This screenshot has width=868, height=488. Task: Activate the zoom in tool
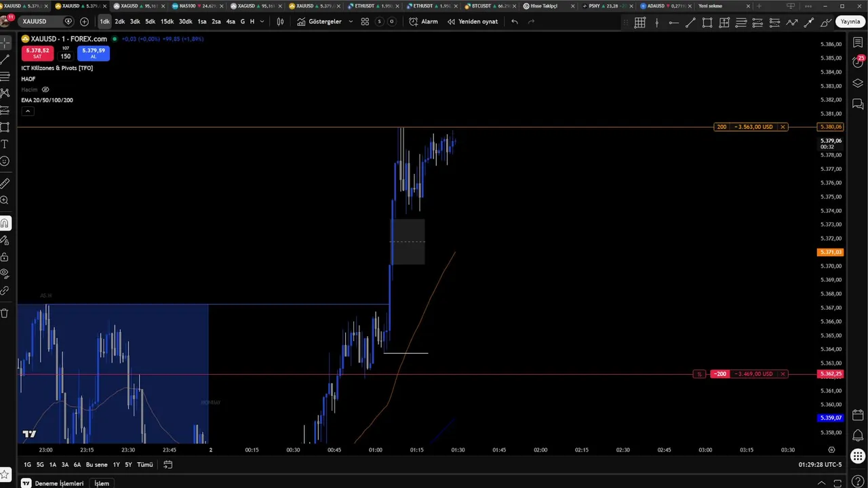[x=4, y=200]
